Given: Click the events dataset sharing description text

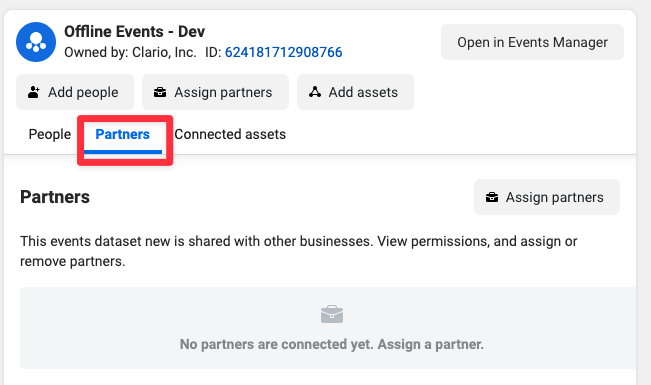Looking at the screenshot, I should pyautogui.click(x=299, y=251).
